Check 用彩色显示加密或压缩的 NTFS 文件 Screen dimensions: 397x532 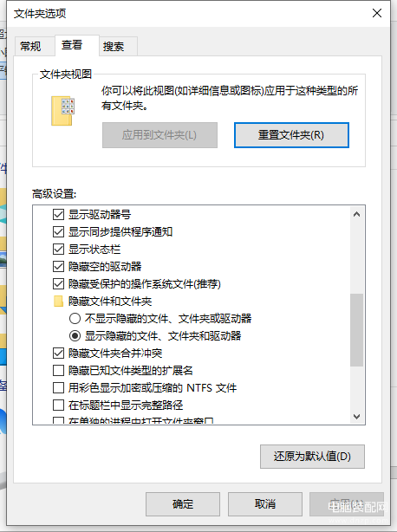coord(58,387)
